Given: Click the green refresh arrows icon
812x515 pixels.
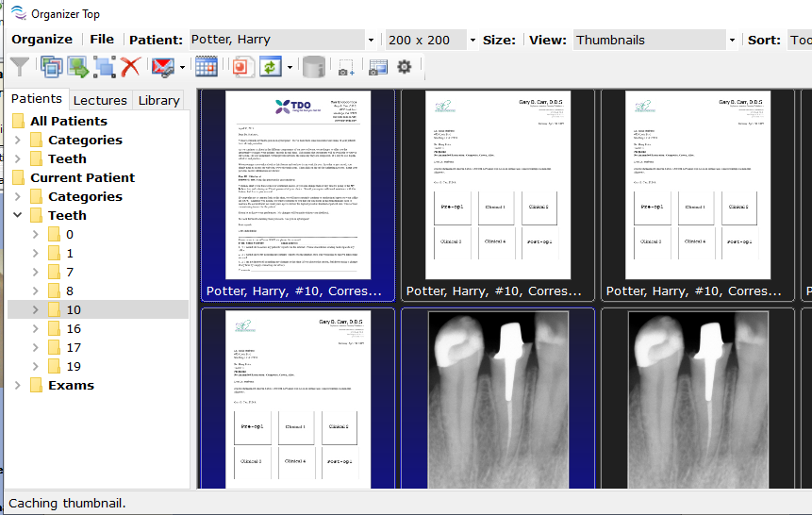Looking at the screenshot, I should (271, 67).
